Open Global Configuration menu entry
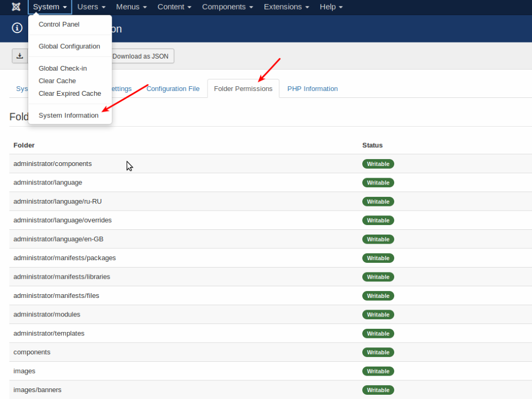The width and height of the screenshot is (532, 399). point(69,46)
